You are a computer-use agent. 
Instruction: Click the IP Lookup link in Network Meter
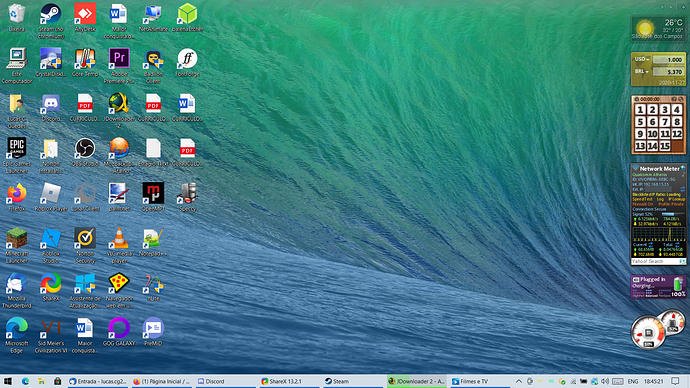677,199
